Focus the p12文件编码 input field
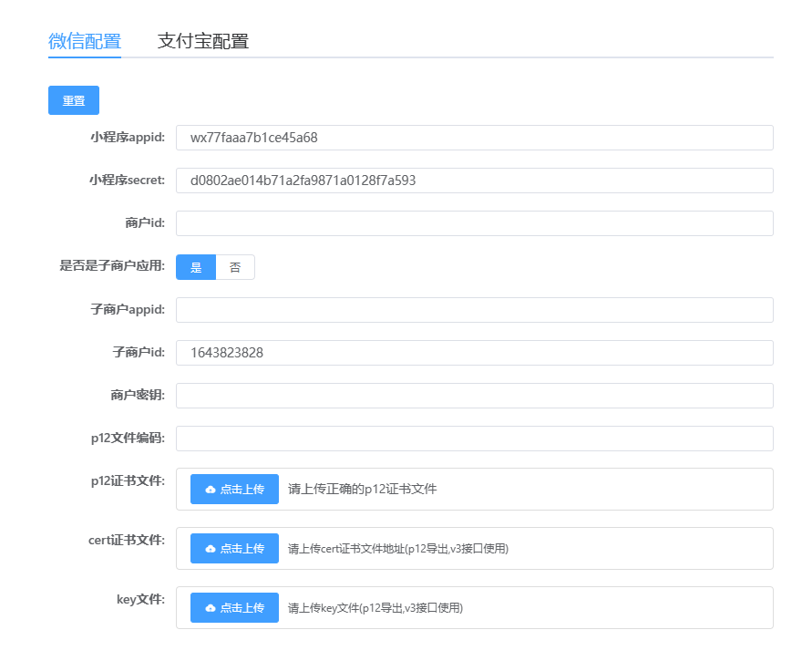Image resolution: width=812 pixels, height=661 pixels. pyautogui.click(x=474, y=438)
